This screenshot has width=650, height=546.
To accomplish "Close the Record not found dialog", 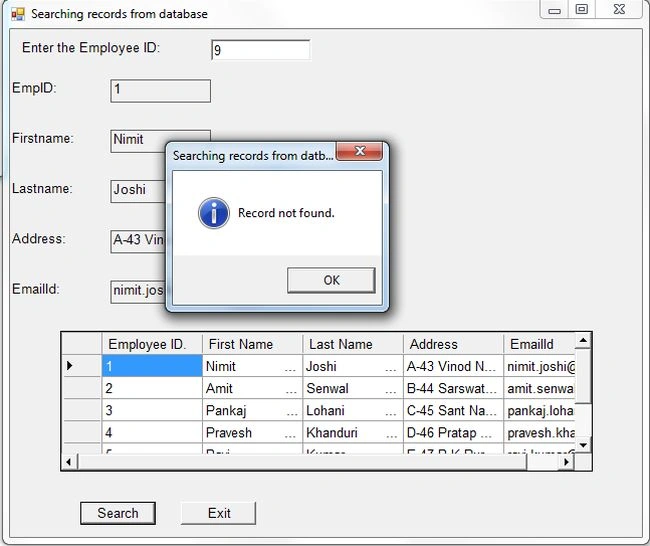I will point(359,151).
